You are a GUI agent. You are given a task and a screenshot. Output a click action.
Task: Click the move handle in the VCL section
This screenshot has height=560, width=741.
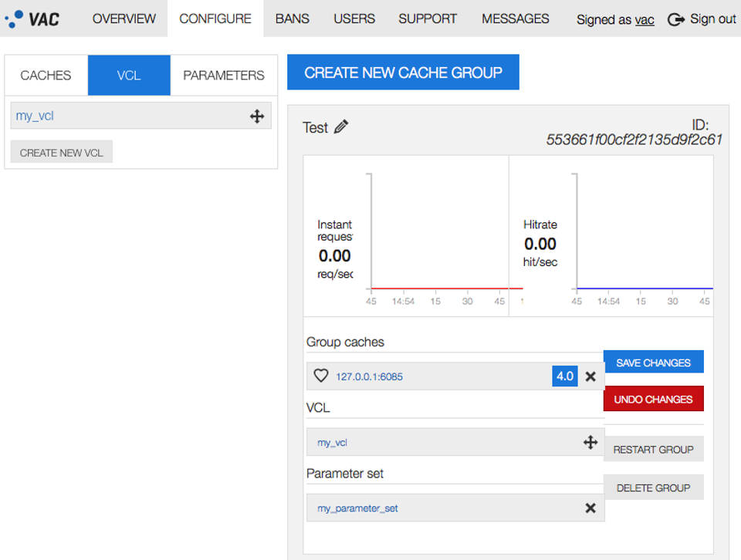(590, 442)
